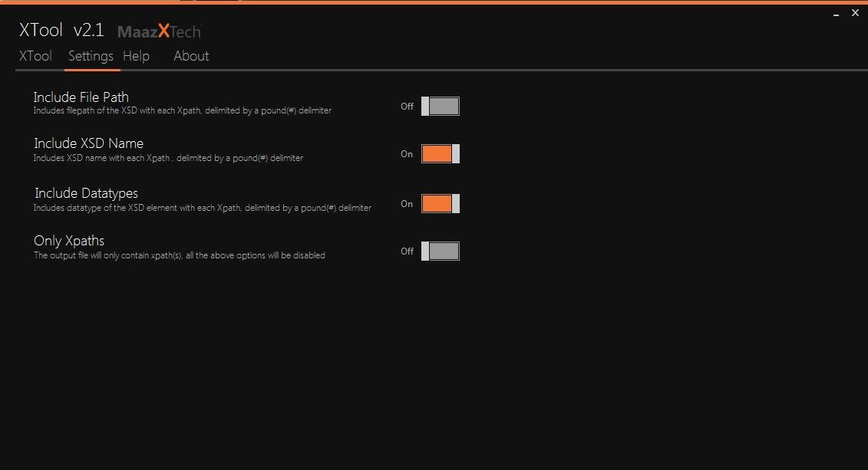Image resolution: width=868 pixels, height=470 pixels.
Task: Switch to the XTool tab
Action: coord(35,57)
